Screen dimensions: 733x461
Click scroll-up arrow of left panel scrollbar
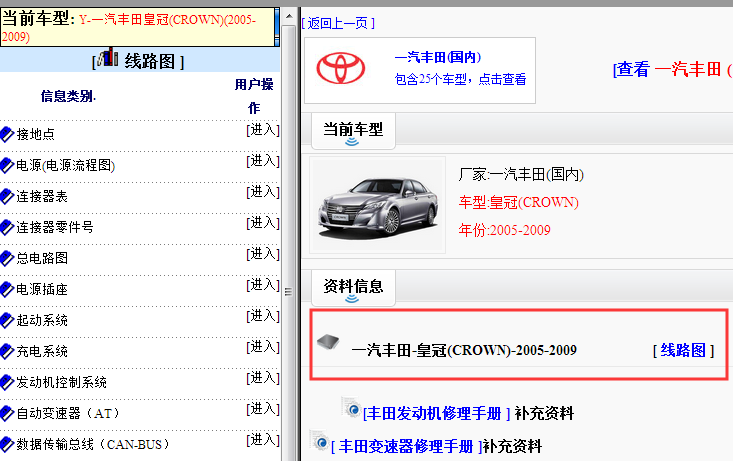pos(289,17)
